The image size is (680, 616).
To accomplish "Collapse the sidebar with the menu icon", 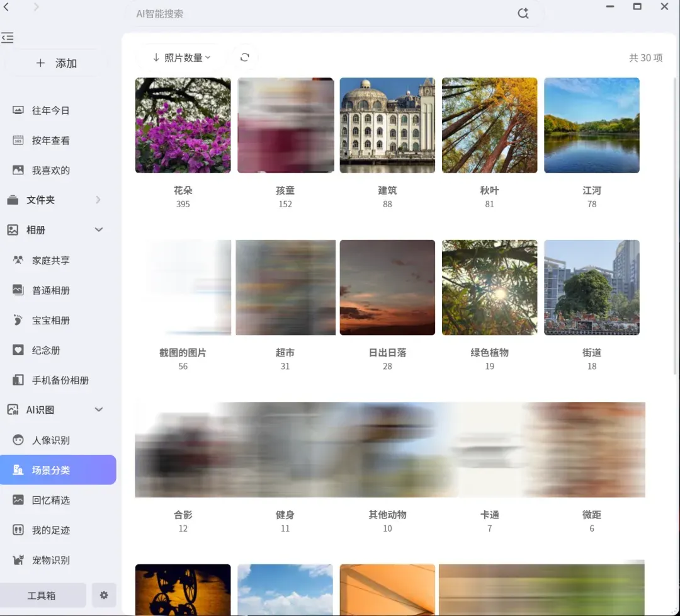I will (8, 38).
